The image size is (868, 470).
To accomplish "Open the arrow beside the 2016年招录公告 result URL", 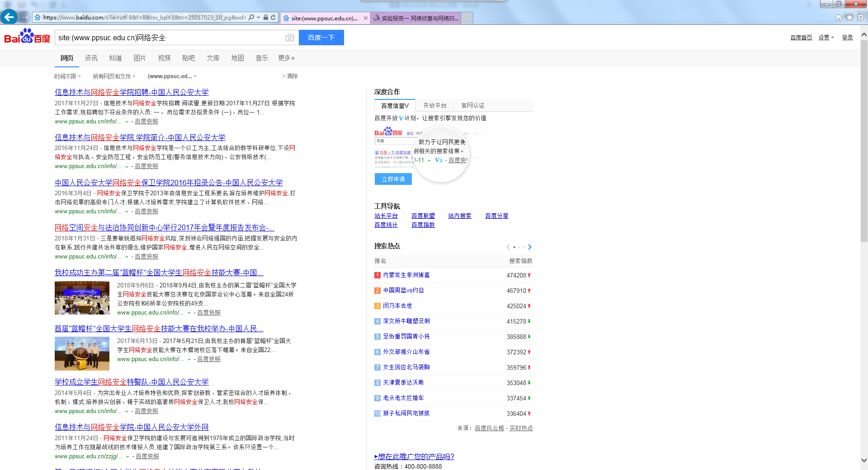I will pyautogui.click(x=127, y=211).
